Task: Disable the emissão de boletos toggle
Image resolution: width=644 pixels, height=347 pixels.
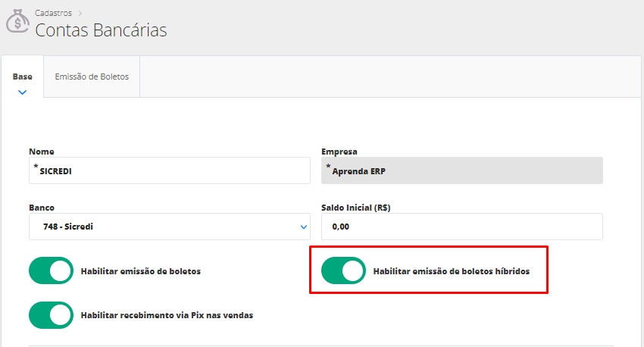Action: 51,270
